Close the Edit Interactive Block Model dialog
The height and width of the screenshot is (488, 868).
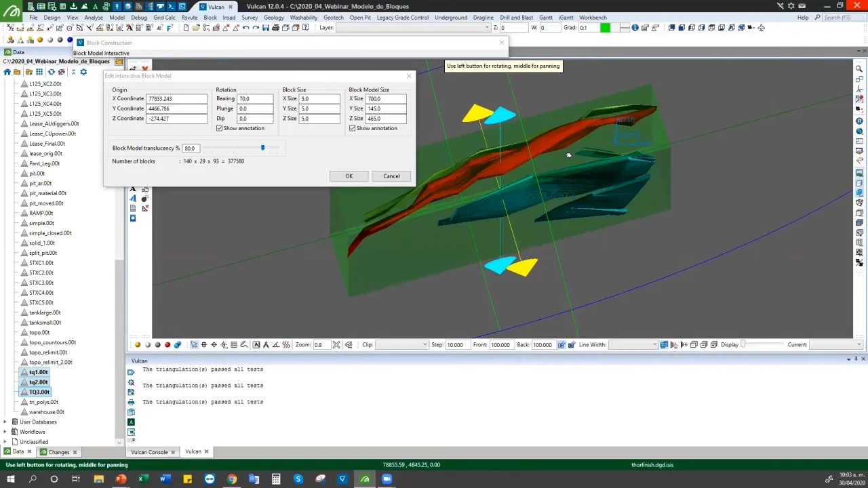click(x=408, y=76)
